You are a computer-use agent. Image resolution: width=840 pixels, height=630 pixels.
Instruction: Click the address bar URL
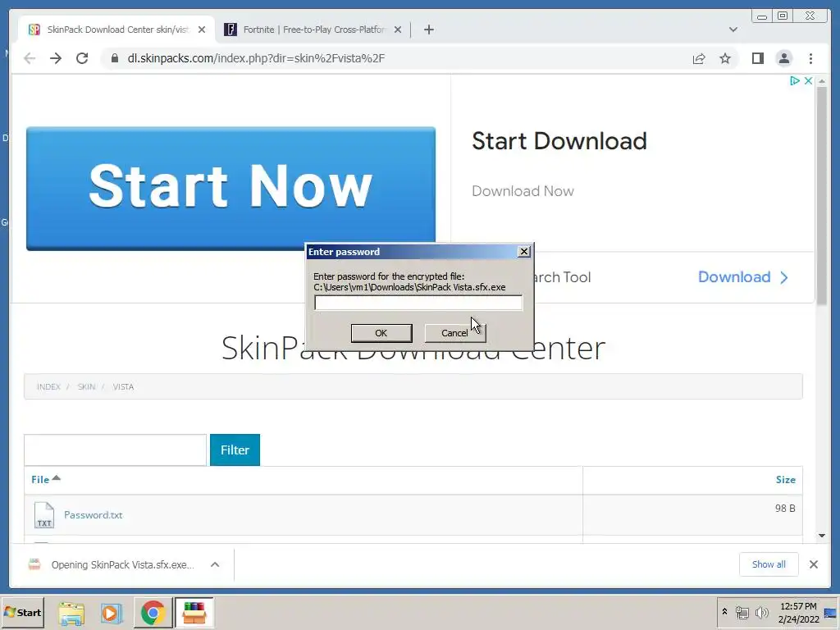[256, 58]
